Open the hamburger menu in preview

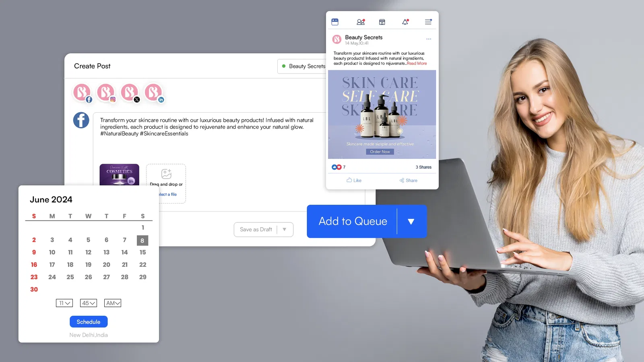pyautogui.click(x=428, y=22)
